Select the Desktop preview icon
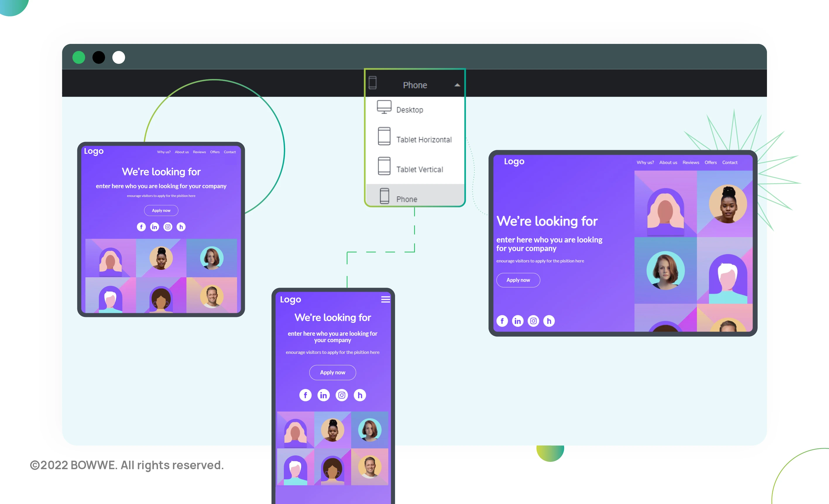Image resolution: width=829 pixels, height=504 pixels. coord(384,109)
